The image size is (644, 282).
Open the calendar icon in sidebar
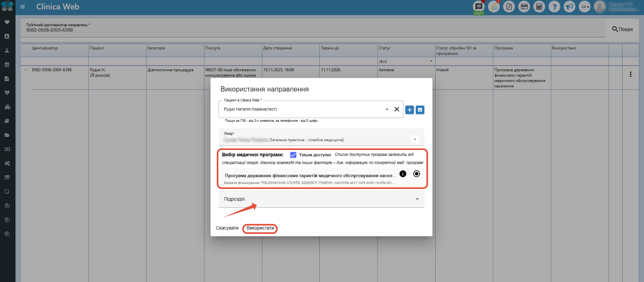[x=7, y=64]
